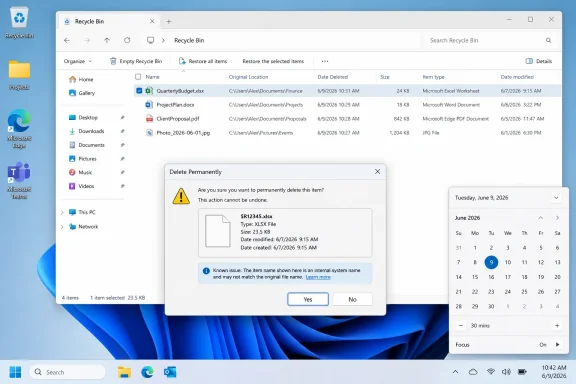The image size is (576, 384).
Task: Click the blue info icon in known issue banner
Action: coord(206,271)
